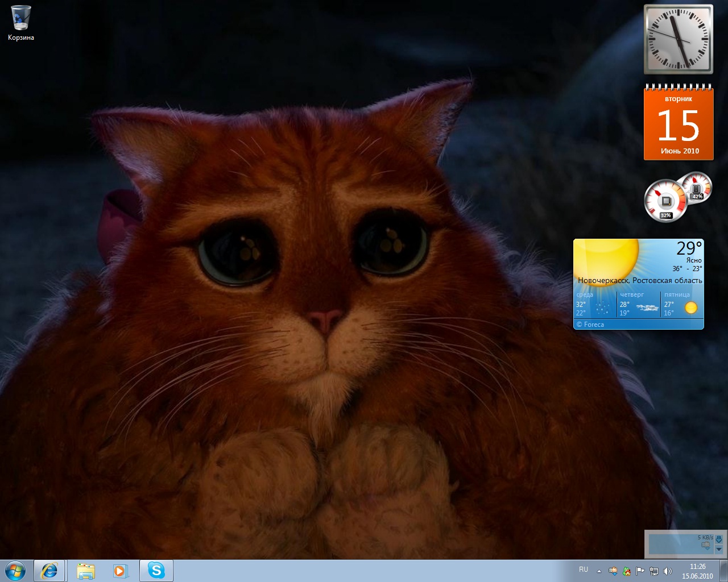Open the network connection tray icon
This screenshot has width=728, height=582.
pos(654,571)
